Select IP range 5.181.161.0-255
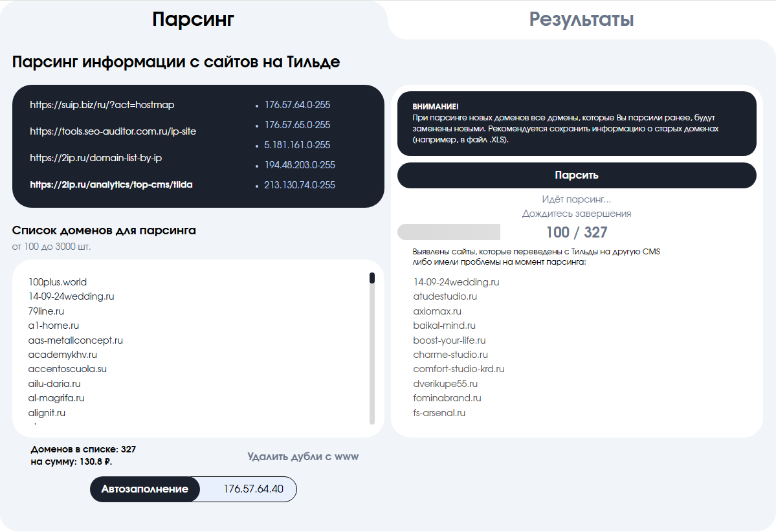Viewport: 776px width, 532px height. pos(297,145)
